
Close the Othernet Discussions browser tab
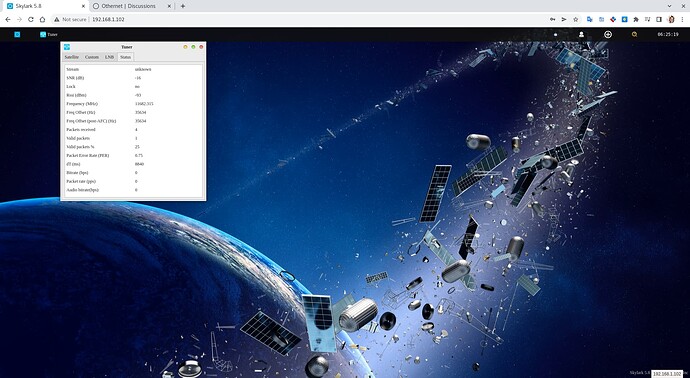[x=169, y=6]
